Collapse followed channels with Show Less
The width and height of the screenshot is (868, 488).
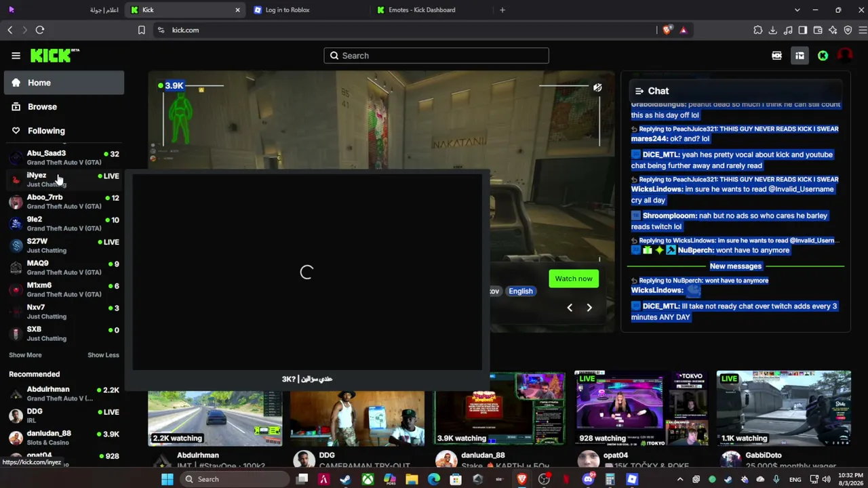click(103, 355)
